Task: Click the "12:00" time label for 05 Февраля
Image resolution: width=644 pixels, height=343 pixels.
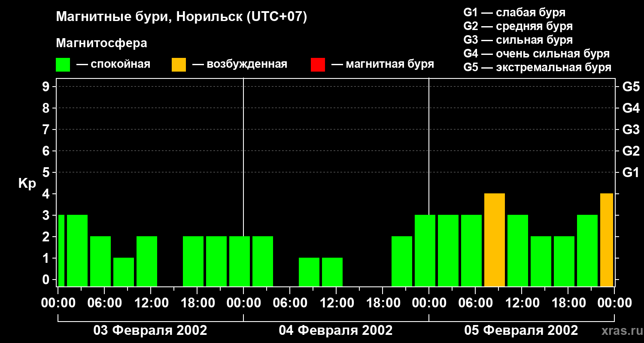Action: pyautogui.click(x=522, y=303)
